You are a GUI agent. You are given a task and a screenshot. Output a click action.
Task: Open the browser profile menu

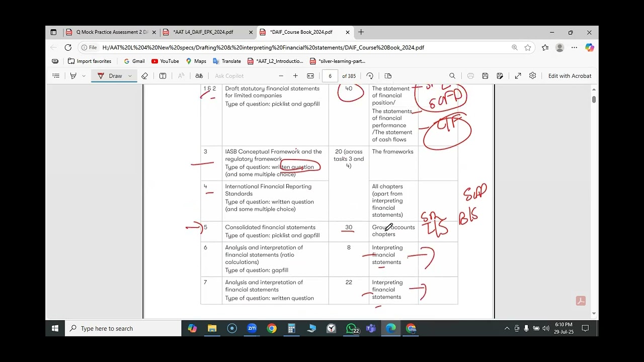[x=559, y=48]
